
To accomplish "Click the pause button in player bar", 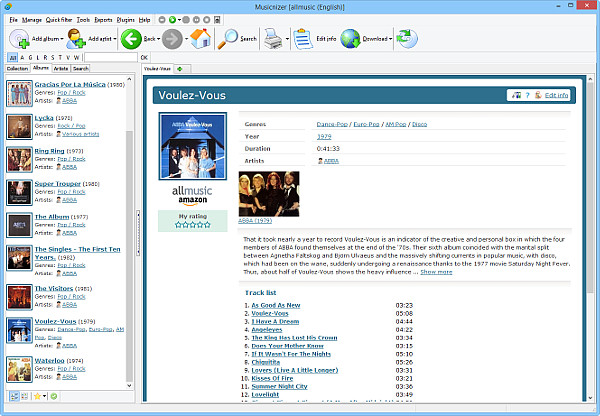I will [196, 20].
